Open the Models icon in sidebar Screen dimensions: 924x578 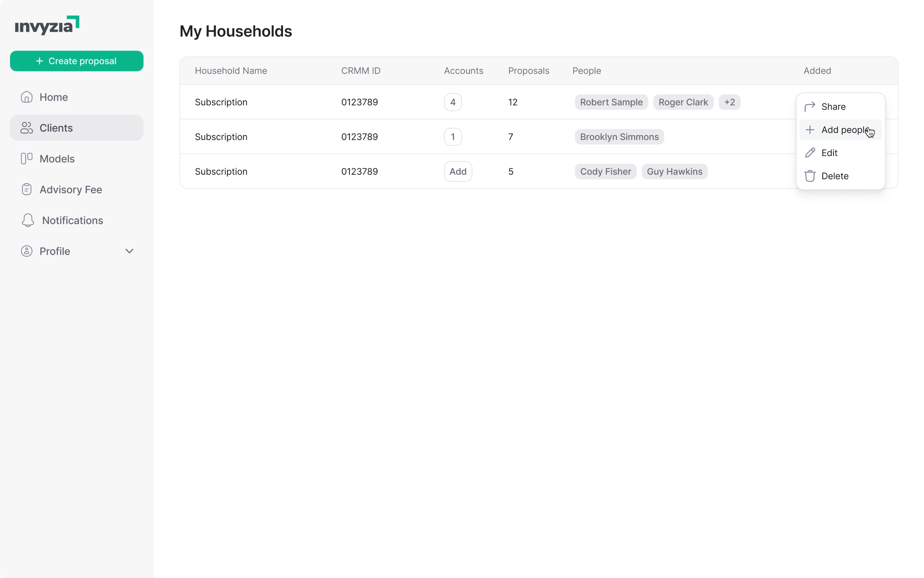26,158
